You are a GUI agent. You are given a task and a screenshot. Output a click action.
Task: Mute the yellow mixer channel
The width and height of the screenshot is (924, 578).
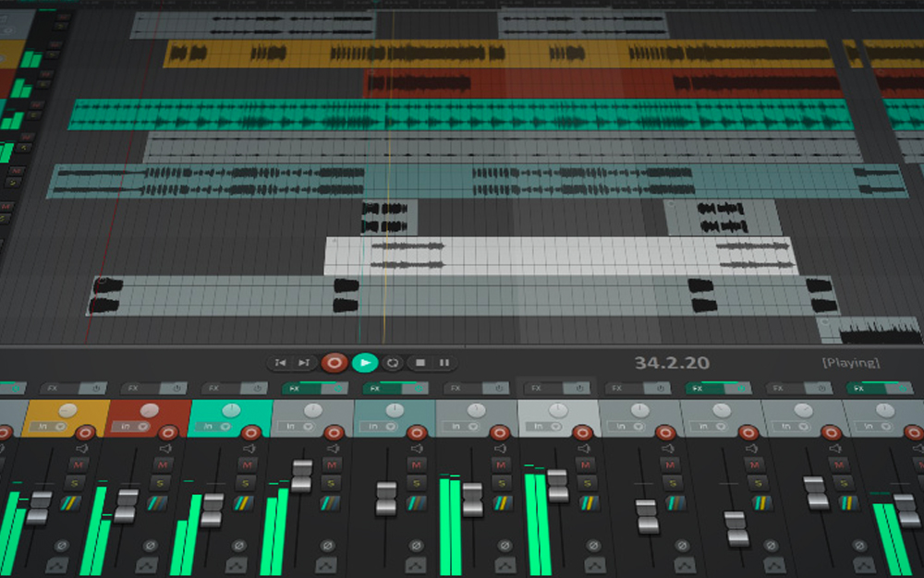(x=79, y=464)
